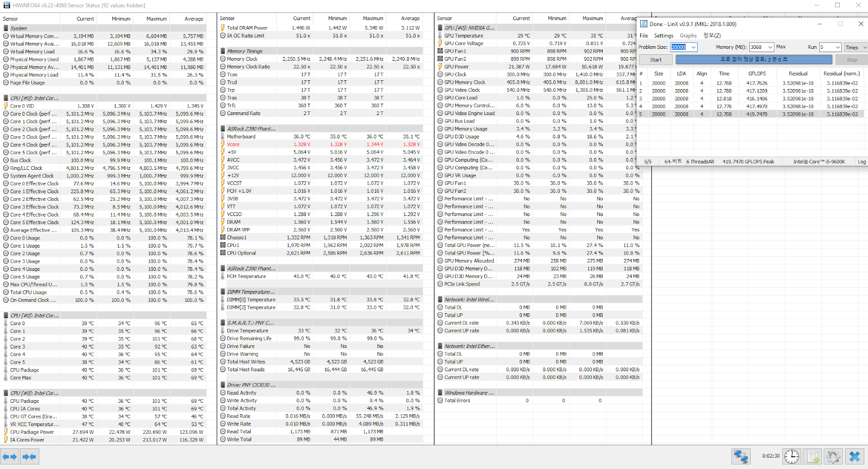Click the LinX app icon in its title bar
Viewport: 868px width, 469px height.
click(x=643, y=24)
